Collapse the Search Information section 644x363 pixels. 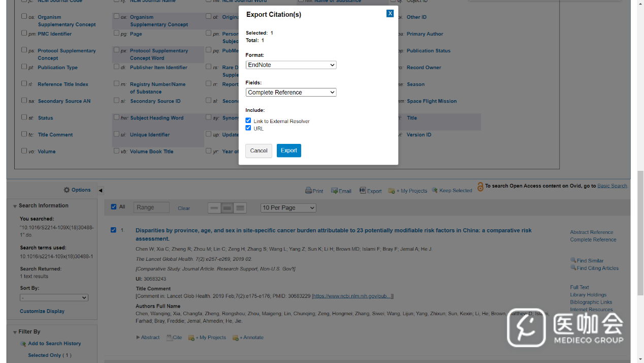click(15, 206)
